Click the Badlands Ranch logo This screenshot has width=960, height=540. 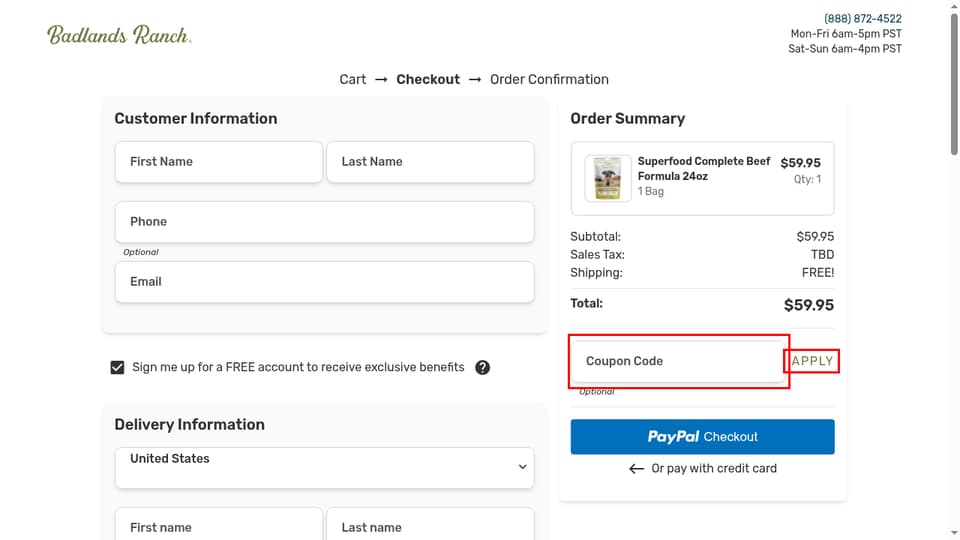pyautogui.click(x=119, y=35)
